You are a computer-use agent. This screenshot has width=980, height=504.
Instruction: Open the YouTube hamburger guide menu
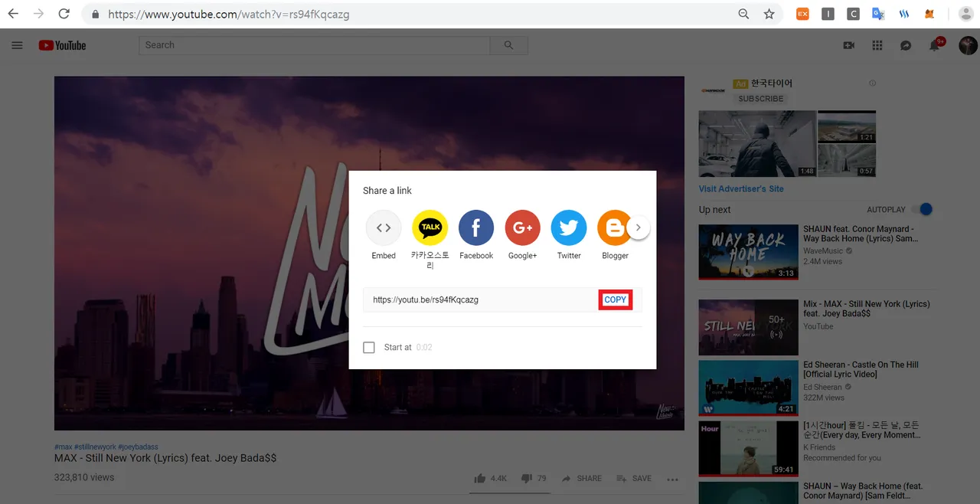17,45
